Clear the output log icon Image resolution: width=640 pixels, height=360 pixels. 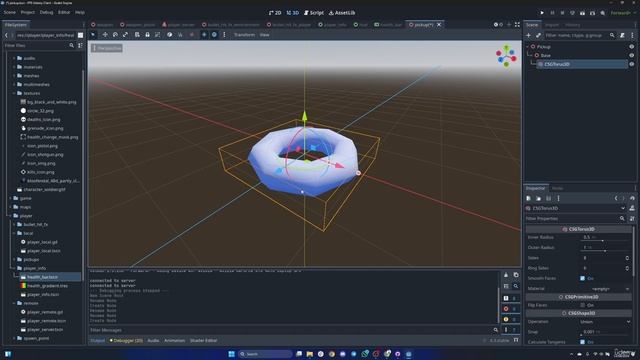pyautogui.click(x=506, y=275)
